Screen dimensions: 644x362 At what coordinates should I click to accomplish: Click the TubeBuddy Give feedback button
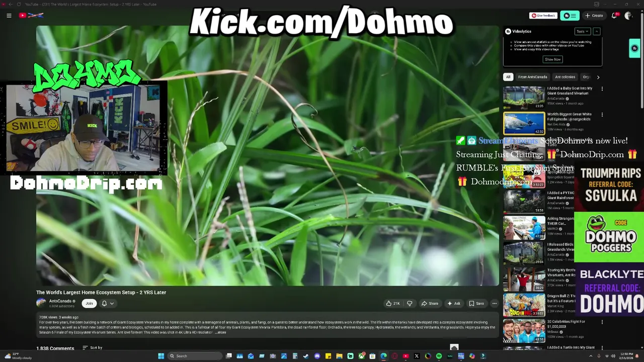pos(543,16)
